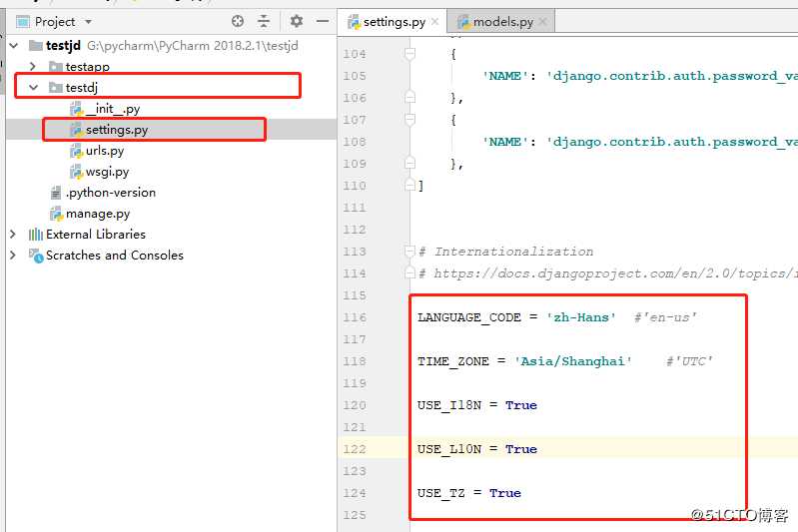
Task: Place cursor on TIME_ZONE variable
Action: [x=453, y=361]
